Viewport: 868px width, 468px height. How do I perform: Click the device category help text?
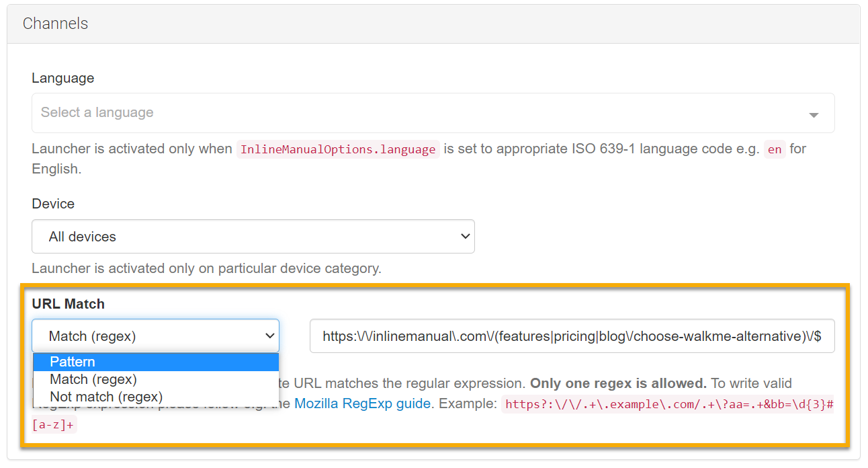coord(206,268)
